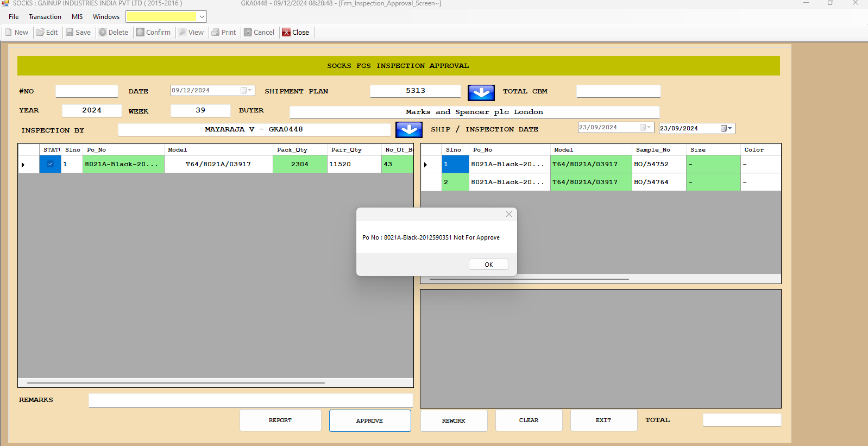Dismiss the dialog with its X button
This screenshot has width=868, height=446.
click(509, 214)
